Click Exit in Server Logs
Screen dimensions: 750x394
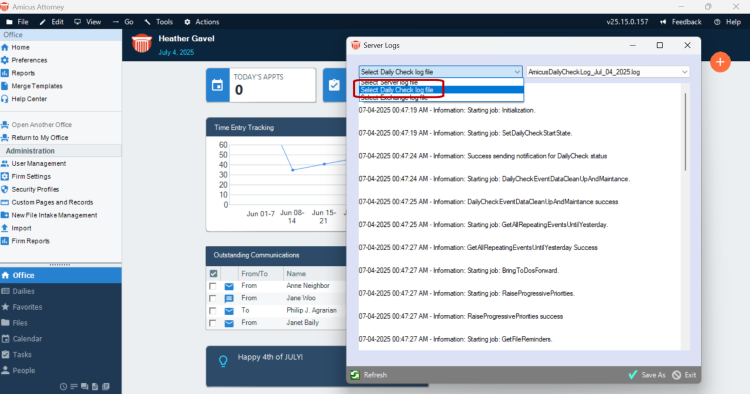(x=684, y=375)
